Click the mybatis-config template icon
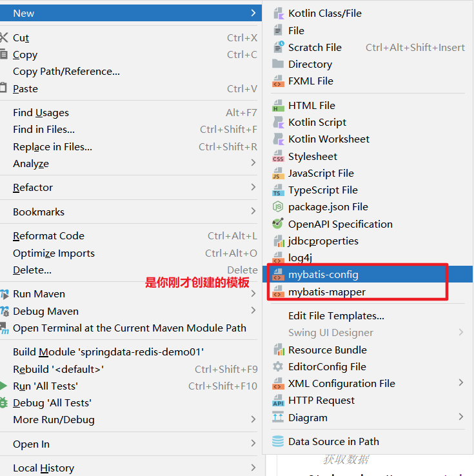The image size is (474, 476). [278, 274]
